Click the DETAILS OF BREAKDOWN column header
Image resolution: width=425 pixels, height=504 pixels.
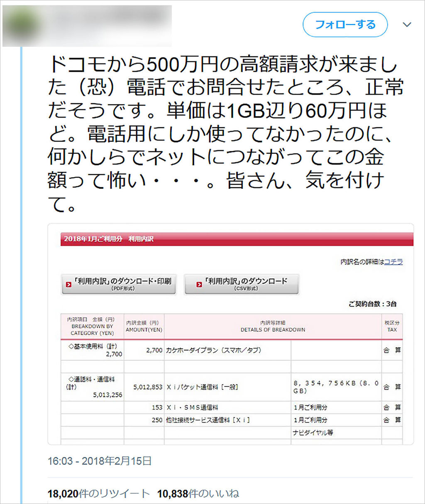click(x=273, y=326)
